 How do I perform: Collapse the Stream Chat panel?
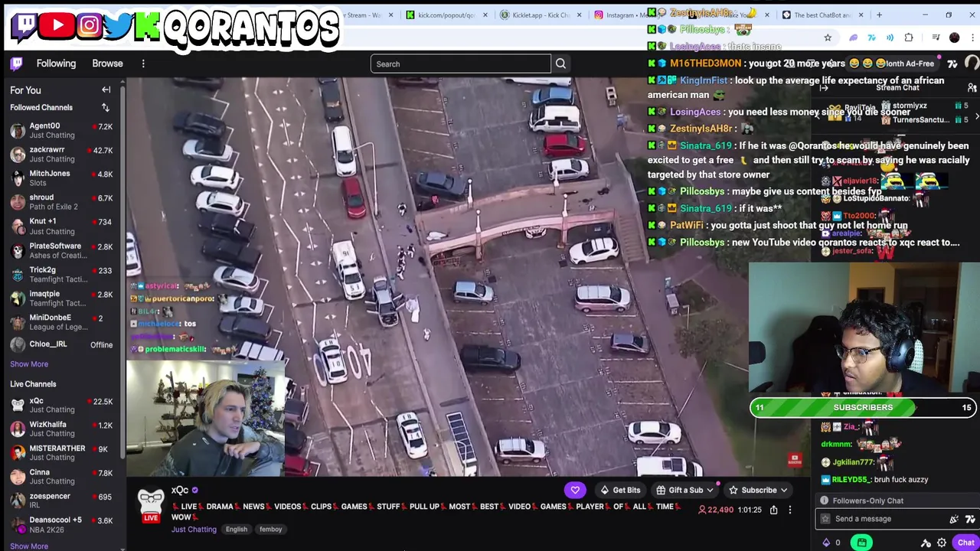824,88
